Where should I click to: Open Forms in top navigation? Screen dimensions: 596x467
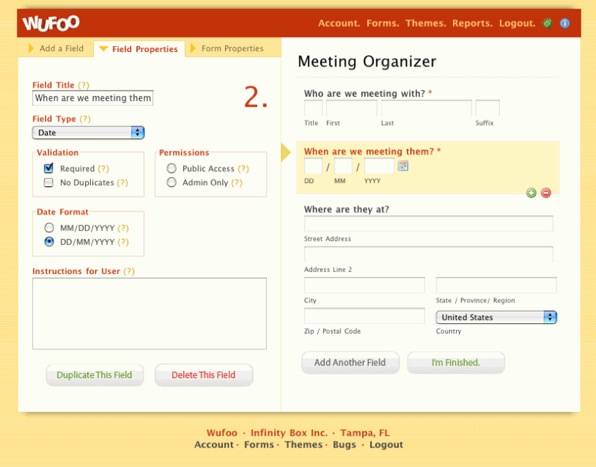[382, 23]
